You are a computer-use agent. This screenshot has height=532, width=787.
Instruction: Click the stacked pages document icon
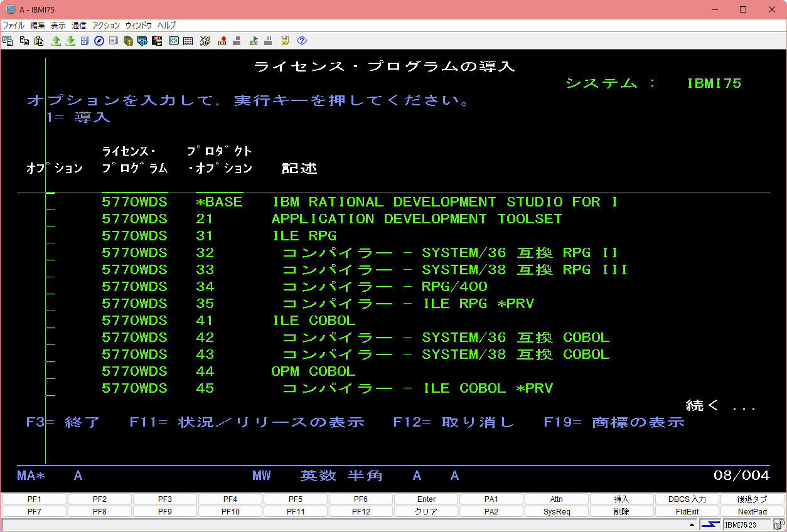tap(114, 41)
